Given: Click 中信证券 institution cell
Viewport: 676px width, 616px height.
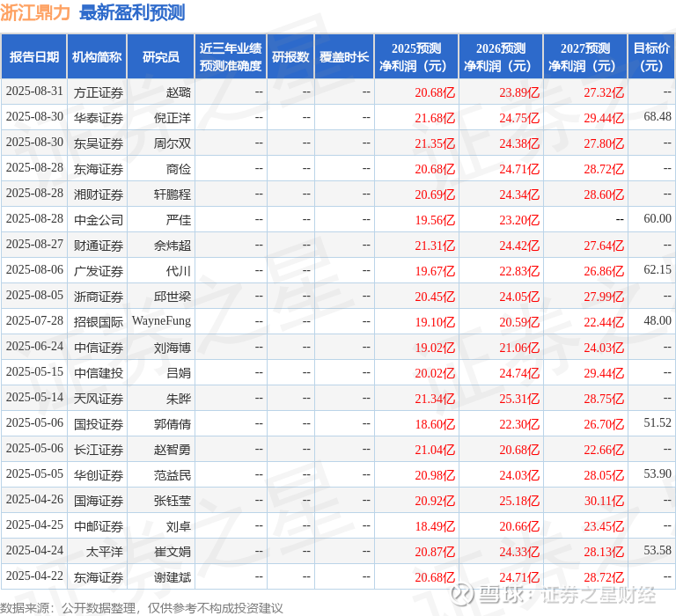Looking at the screenshot, I should tap(99, 348).
